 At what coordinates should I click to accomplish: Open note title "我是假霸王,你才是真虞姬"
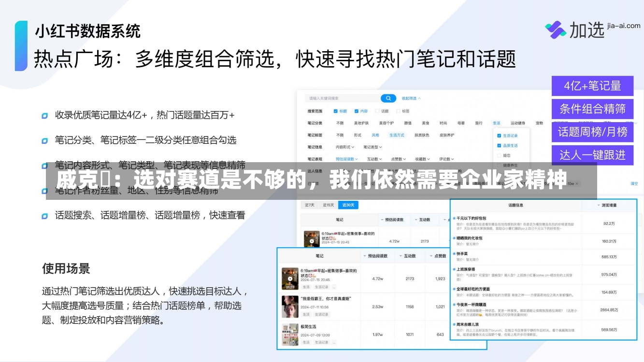pos(326,299)
